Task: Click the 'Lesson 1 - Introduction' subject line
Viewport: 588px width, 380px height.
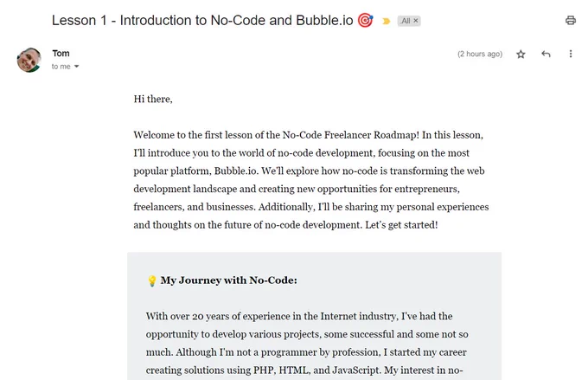Action: pos(202,20)
